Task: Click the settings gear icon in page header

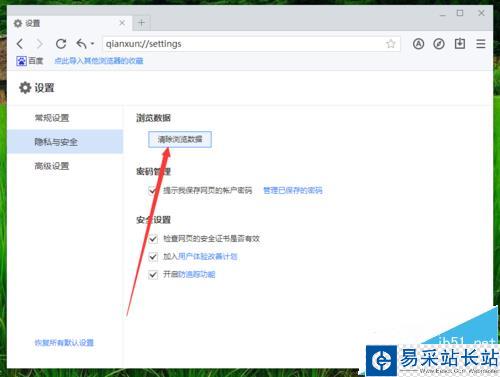Action: coord(25,88)
